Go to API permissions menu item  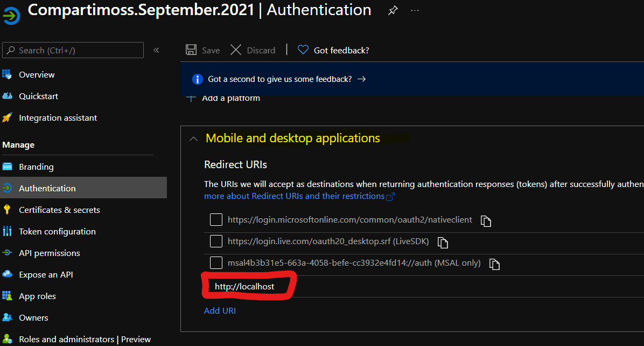coord(50,253)
